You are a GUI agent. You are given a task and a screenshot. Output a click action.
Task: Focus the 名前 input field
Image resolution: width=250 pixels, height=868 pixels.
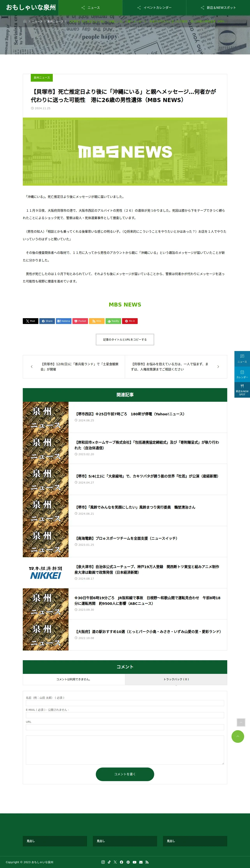coord(125,703)
